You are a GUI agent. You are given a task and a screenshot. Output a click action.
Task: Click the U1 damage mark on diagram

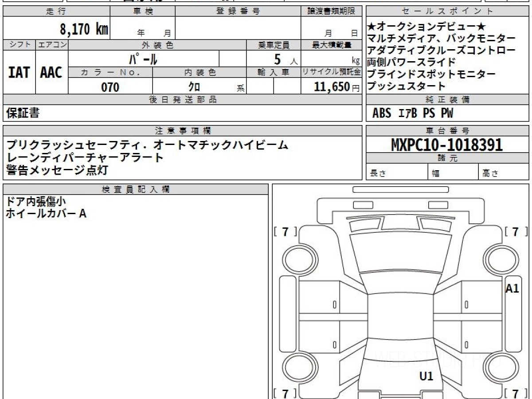click(x=426, y=376)
